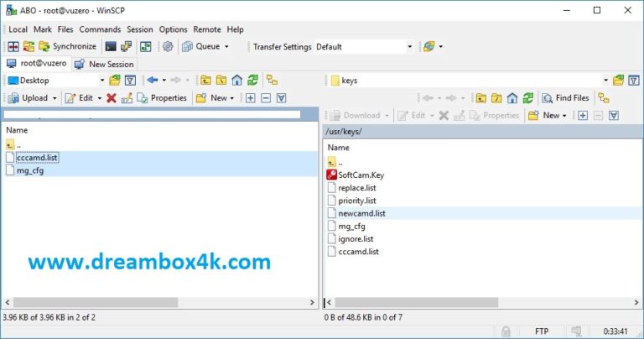Switch to root@vuzero session tab

tap(36, 63)
